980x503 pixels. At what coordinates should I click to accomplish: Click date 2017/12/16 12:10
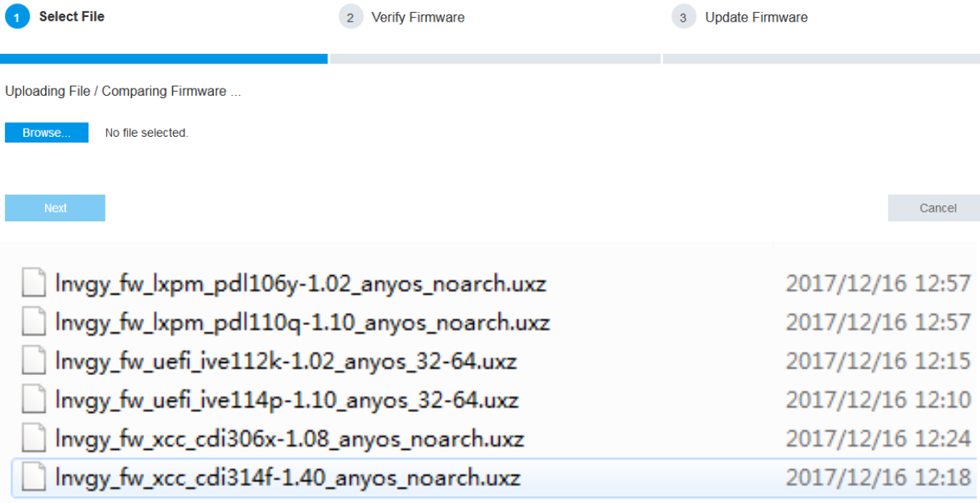(879, 400)
